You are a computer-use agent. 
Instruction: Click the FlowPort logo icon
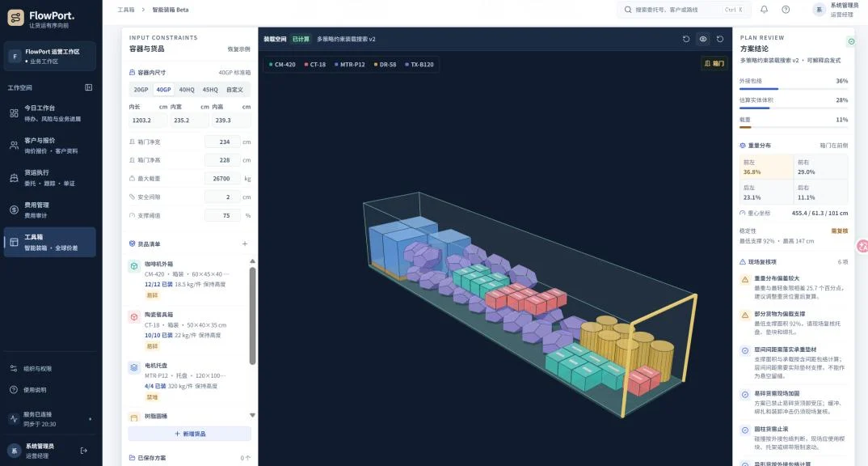coord(15,18)
